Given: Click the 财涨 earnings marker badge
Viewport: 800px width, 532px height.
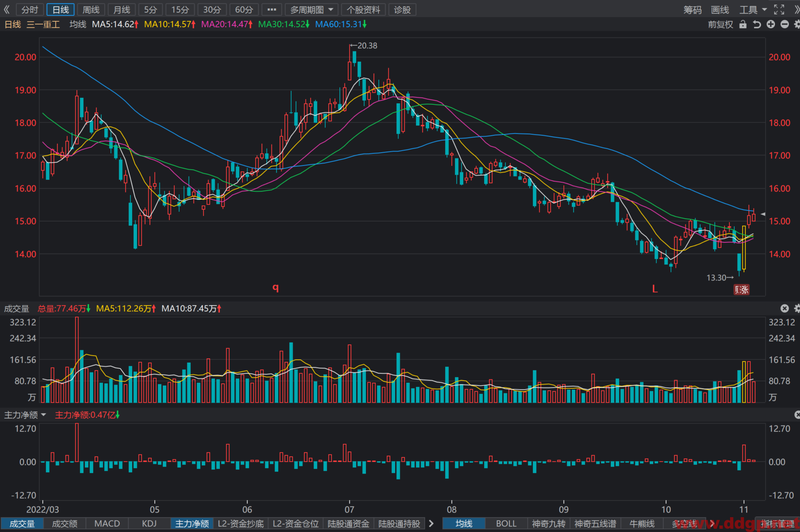Looking at the screenshot, I should [x=742, y=290].
